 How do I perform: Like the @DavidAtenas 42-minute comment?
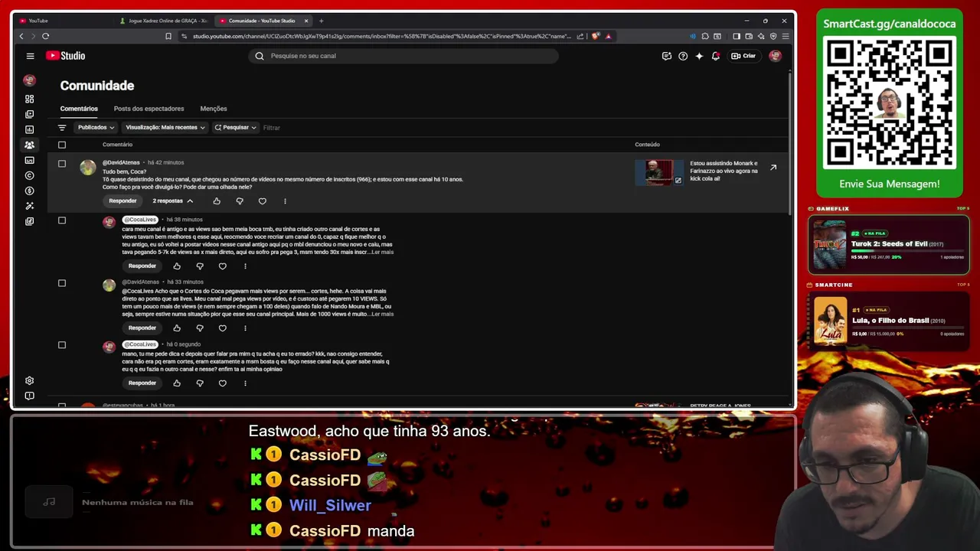click(x=217, y=201)
